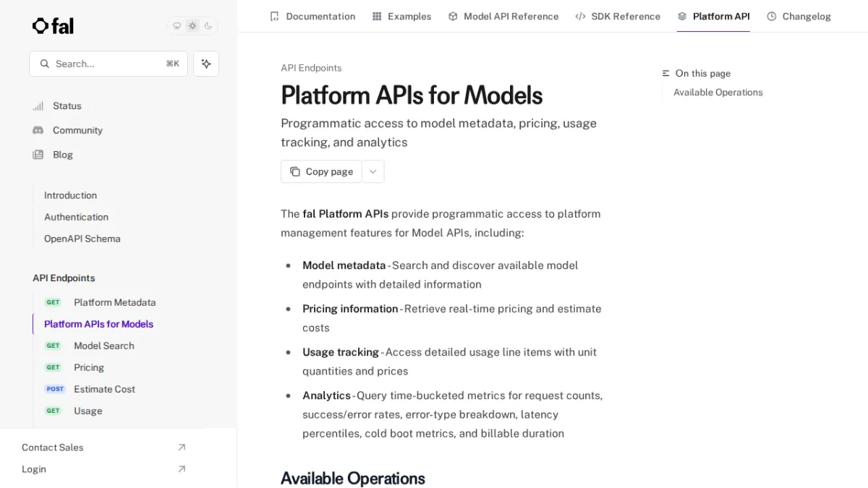Open Platform Metadata endpoint

coord(114,302)
